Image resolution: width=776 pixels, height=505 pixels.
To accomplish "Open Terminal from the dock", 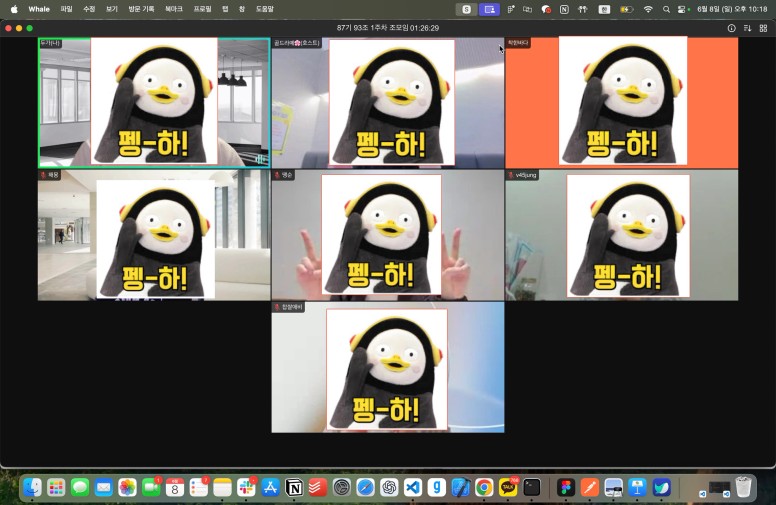I will (x=532, y=488).
